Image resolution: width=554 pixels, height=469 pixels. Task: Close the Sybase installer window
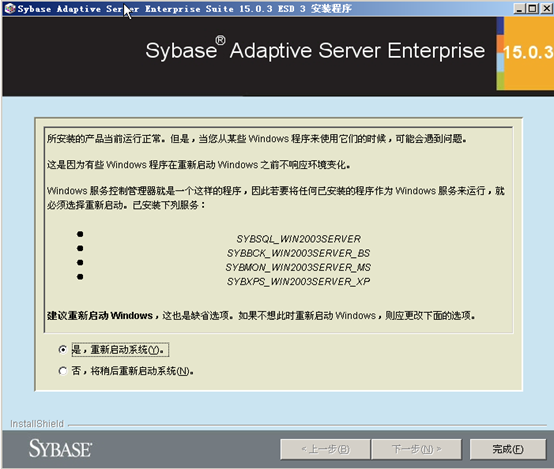tap(546, 8)
